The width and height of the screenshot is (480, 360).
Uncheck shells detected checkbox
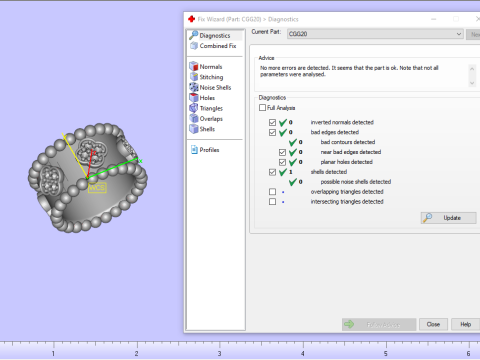pos(272,172)
